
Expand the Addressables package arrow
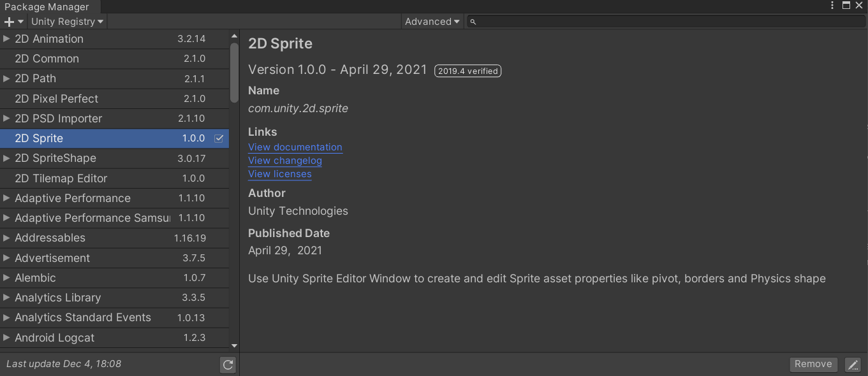click(x=6, y=238)
